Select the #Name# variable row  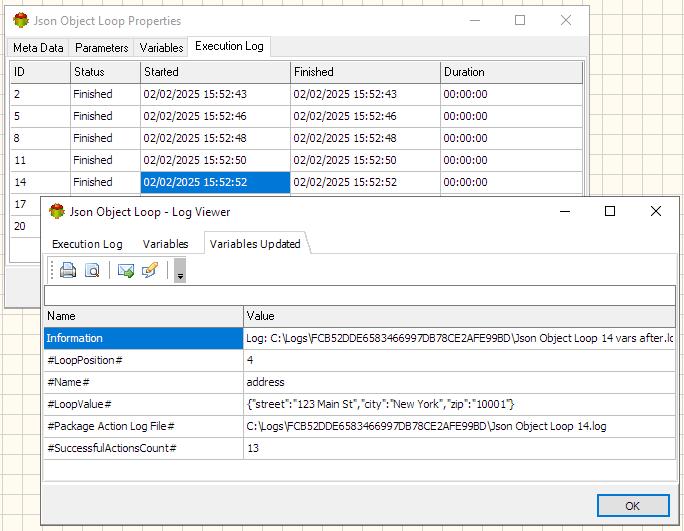(x=359, y=382)
